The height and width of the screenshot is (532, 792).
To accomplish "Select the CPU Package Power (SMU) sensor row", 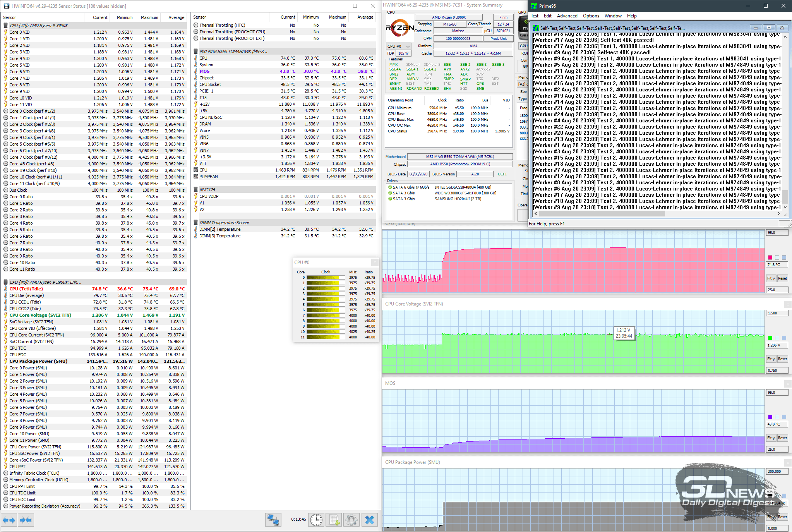I will click(94, 361).
